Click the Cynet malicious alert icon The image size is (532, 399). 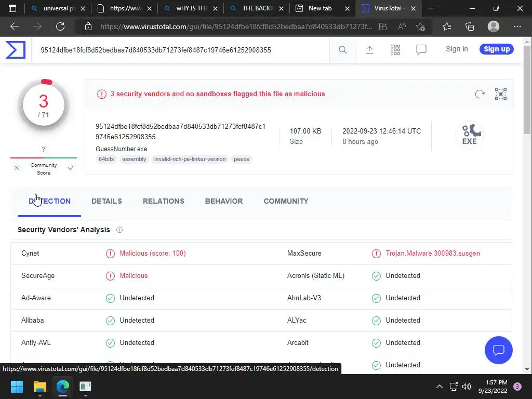tap(110, 254)
